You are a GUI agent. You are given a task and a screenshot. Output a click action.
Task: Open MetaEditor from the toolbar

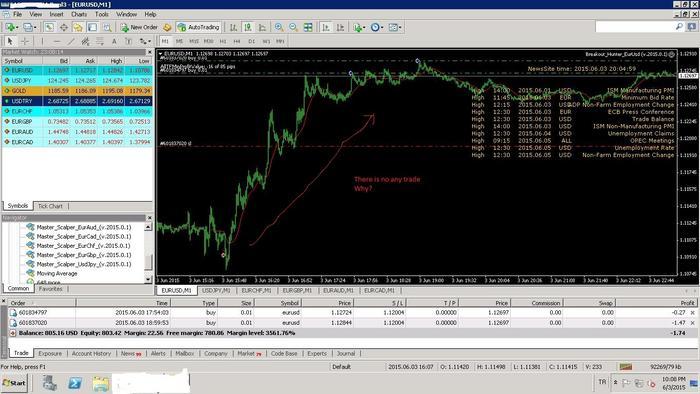167,27
